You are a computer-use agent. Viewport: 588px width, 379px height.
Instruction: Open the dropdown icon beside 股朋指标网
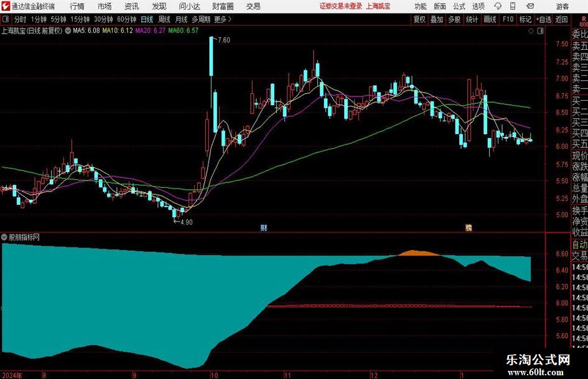4,237
